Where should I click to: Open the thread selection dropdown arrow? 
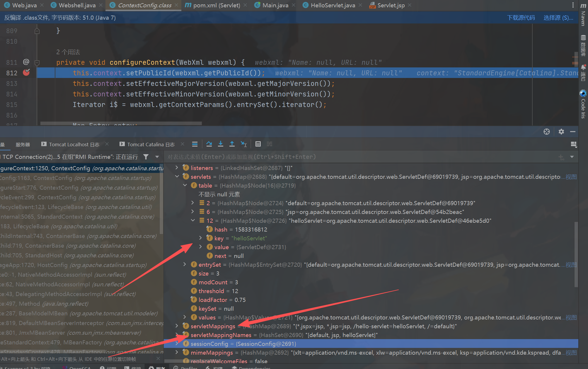157,157
